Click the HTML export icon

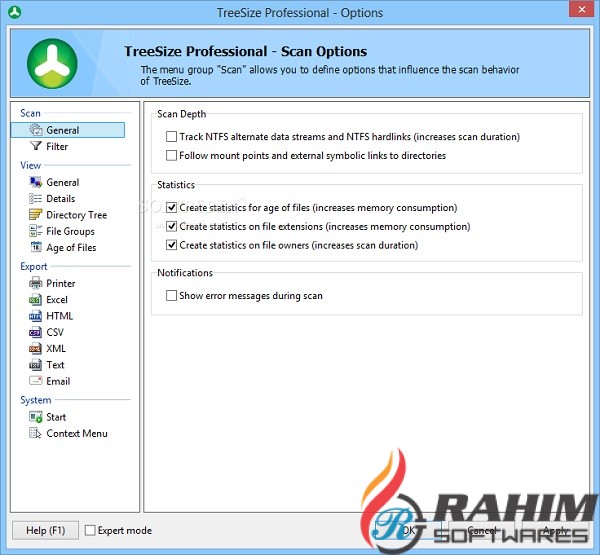36,316
